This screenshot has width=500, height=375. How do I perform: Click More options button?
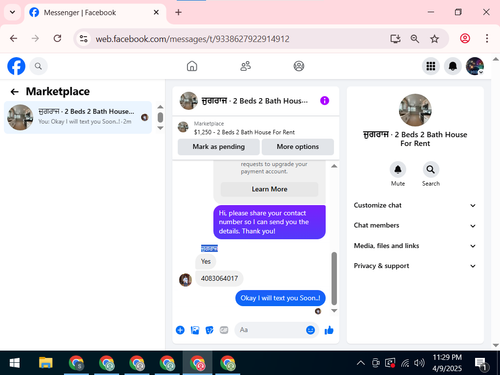pos(298,147)
